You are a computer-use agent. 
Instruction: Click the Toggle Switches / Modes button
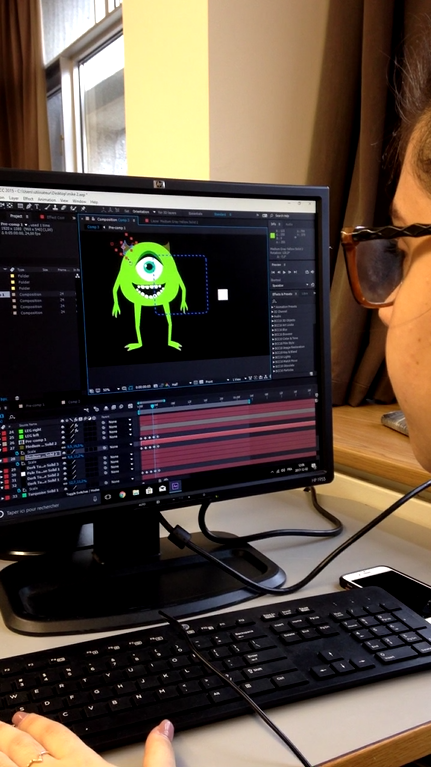(x=83, y=493)
